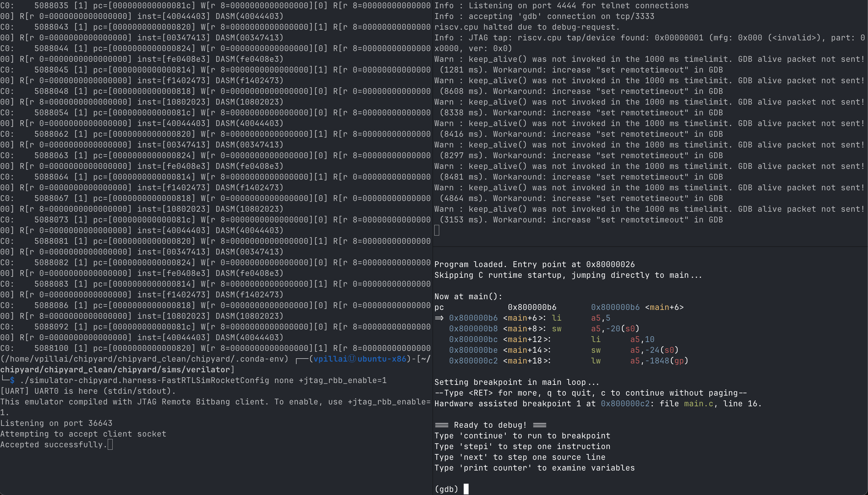Click the simulator-chipyard.harness-FastRTLSimRocketConfig command text
This screenshot has width=868, height=495.
144,381
